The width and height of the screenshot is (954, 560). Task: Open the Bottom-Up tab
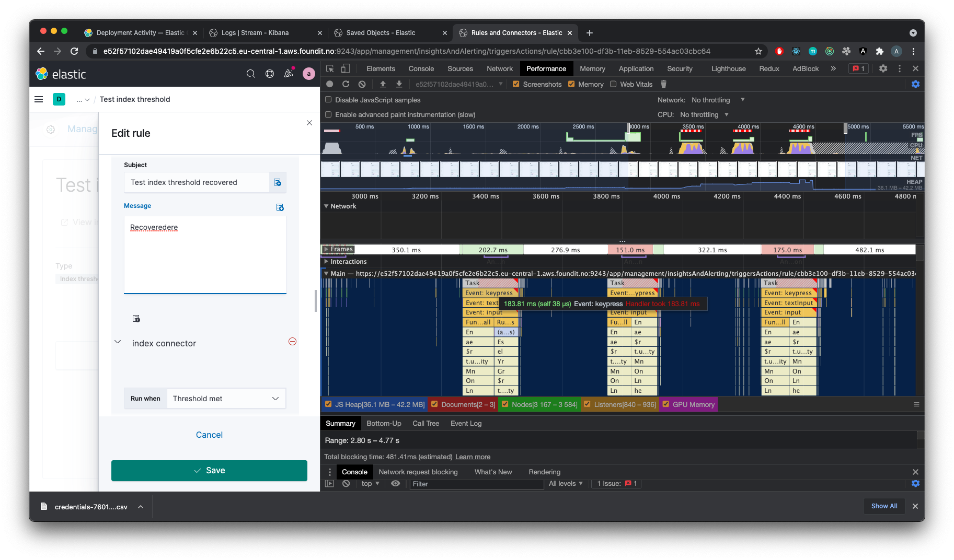click(384, 423)
